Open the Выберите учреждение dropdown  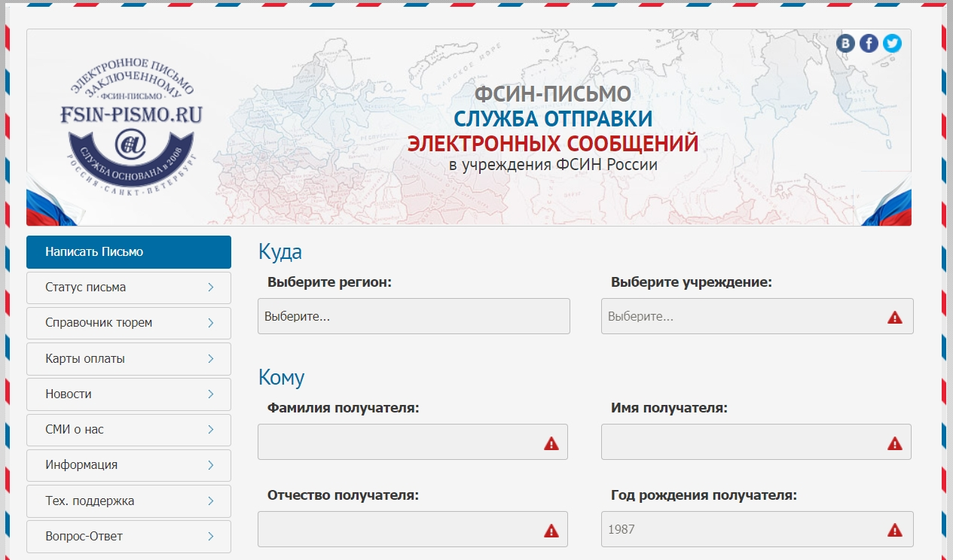[757, 316]
